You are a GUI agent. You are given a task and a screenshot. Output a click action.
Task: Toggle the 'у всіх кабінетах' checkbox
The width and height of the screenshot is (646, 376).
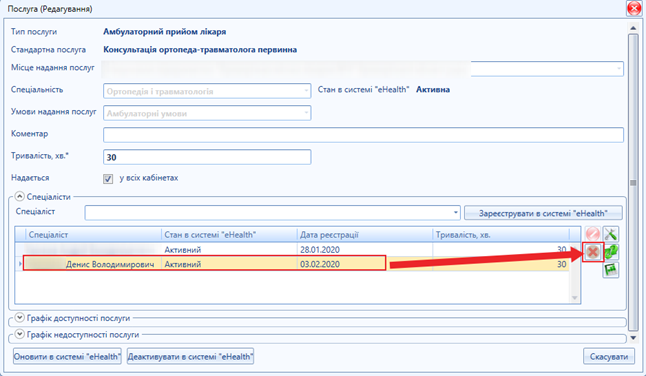pyautogui.click(x=108, y=179)
